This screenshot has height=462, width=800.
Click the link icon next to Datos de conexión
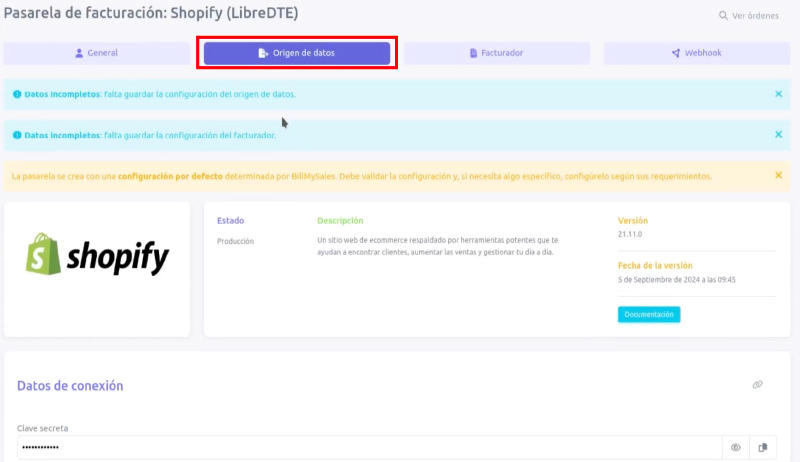[x=758, y=384]
